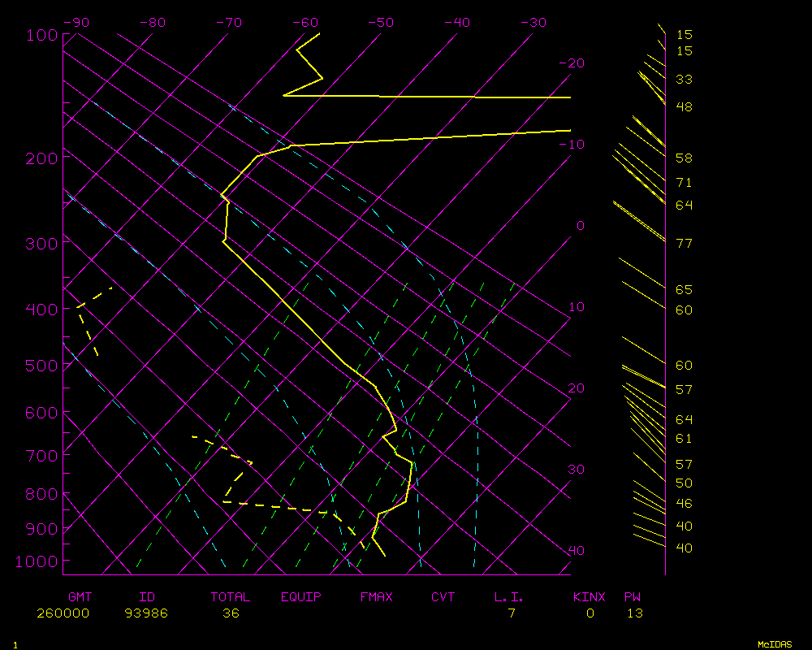The width and height of the screenshot is (812, 650).
Task: Select the FMAX header label
Action: point(376,597)
